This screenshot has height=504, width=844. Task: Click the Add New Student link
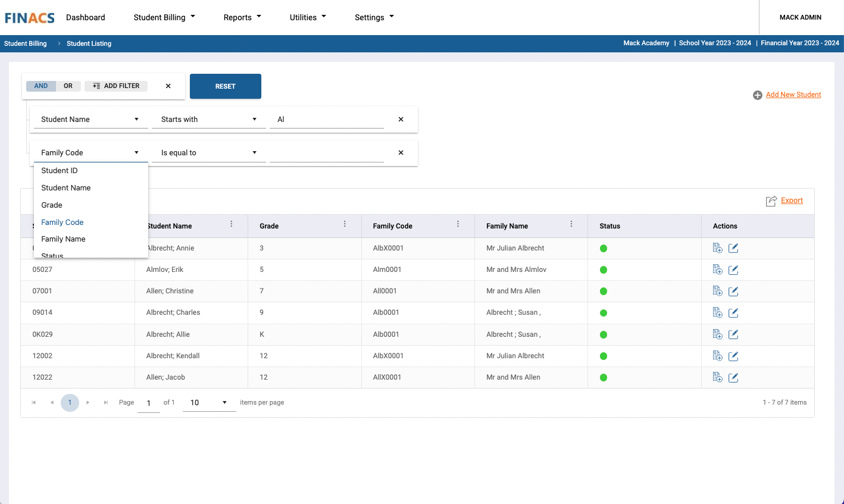(x=793, y=95)
